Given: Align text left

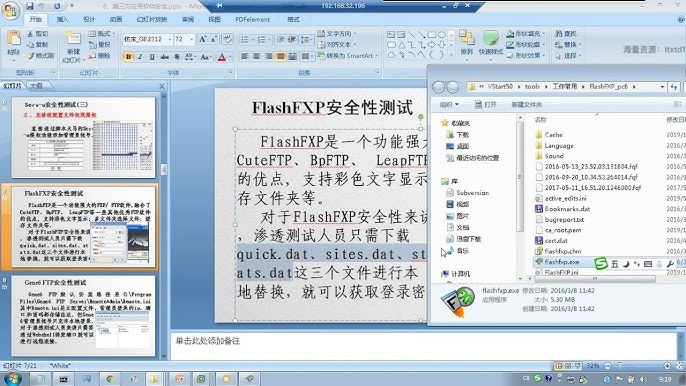Looking at the screenshot, I should (x=245, y=56).
